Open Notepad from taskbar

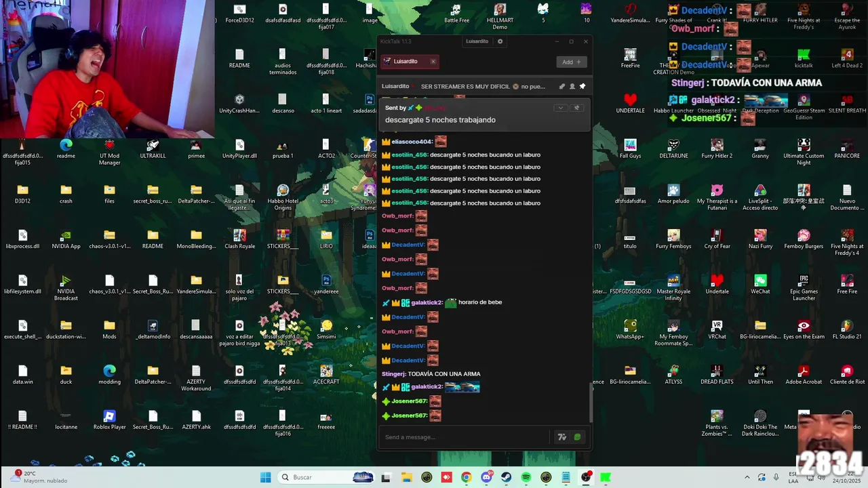pyautogui.click(x=566, y=477)
